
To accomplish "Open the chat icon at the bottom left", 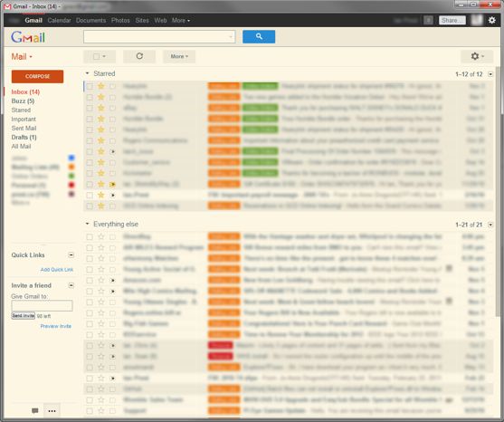I will 35,411.
